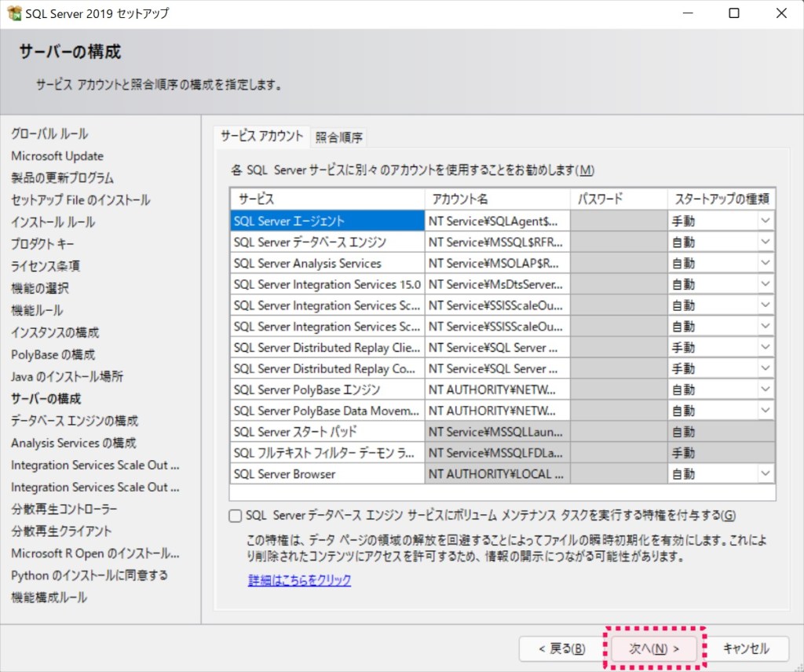This screenshot has width=804, height=672.
Task: Click Python のインストールに同意する step
Action: 90,575
